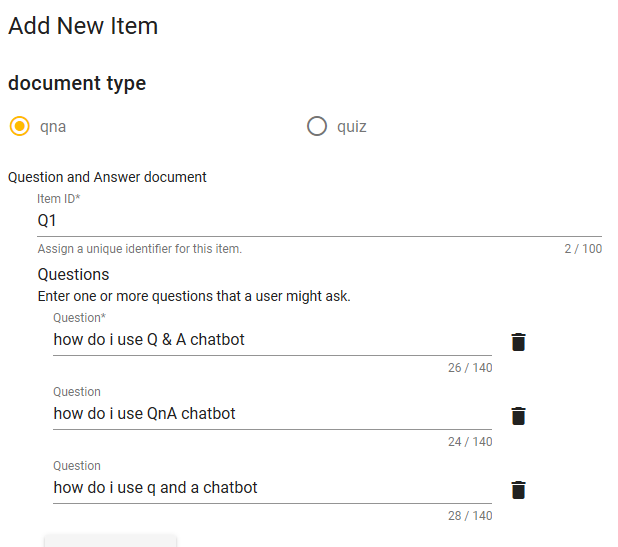Screen dimensions: 618x547
Task: Click the 'Add New Item' dialog heading
Action: point(83,26)
